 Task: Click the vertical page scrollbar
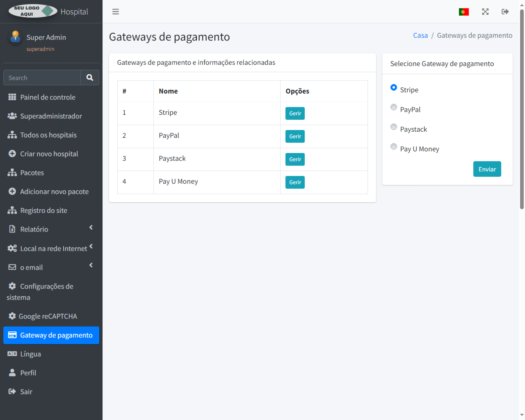[x=522, y=109]
